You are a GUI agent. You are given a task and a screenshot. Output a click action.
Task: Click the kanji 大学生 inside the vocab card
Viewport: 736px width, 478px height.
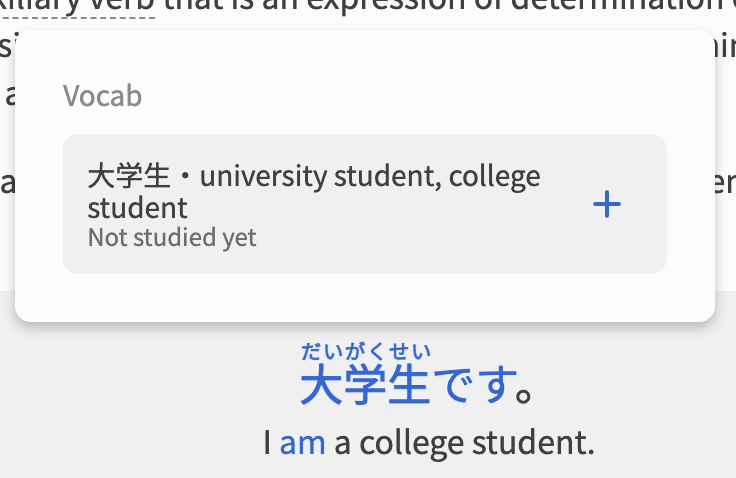click(129, 176)
